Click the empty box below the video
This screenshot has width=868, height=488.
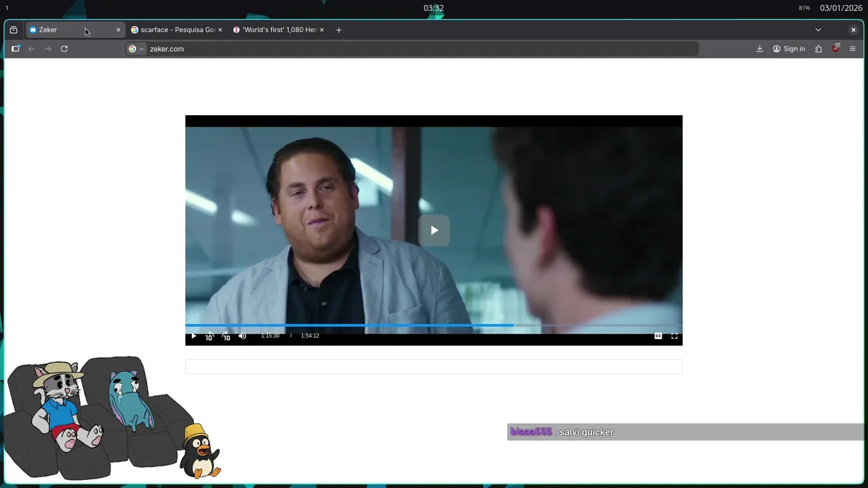click(x=434, y=367)
